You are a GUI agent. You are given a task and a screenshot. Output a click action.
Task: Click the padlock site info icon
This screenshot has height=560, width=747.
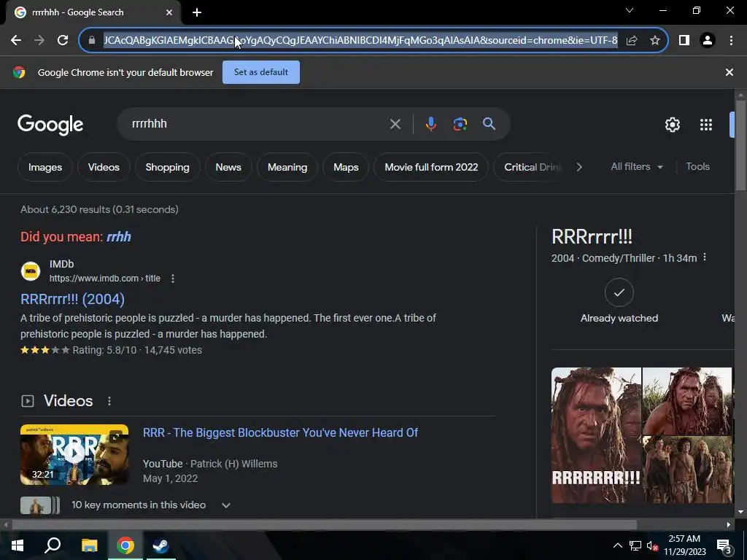pos(92,41)
